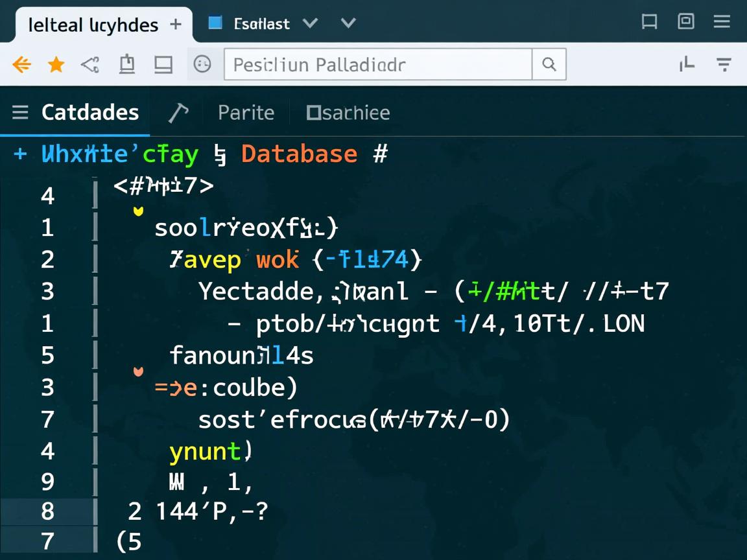
Task: Open the second chevron dropdown in tab bar
Action: [348, 24]
